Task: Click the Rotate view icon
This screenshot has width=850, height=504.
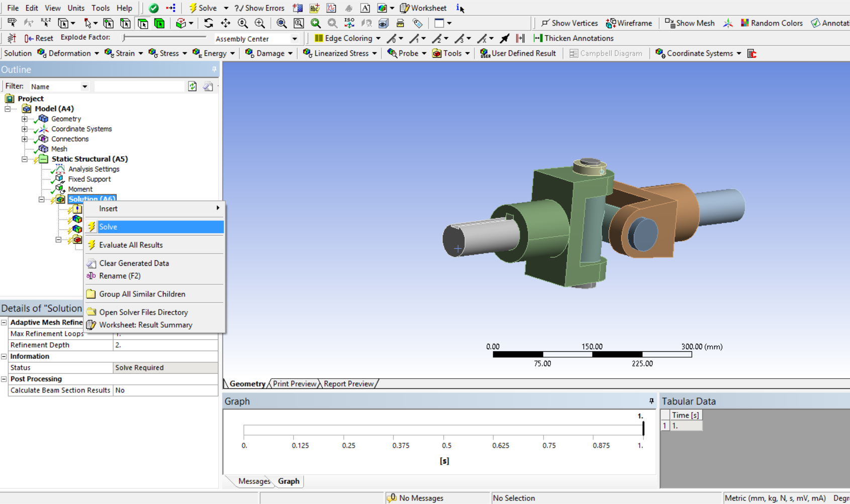Action: [209, 23]
